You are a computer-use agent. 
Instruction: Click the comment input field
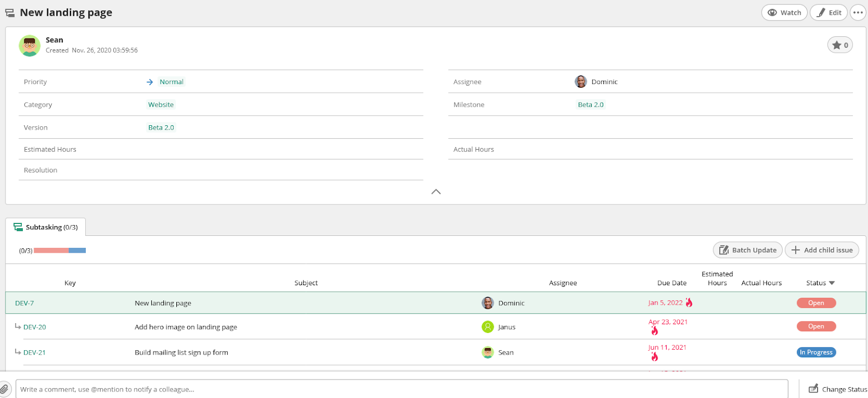pyautogui.click(x=401, y=389)
